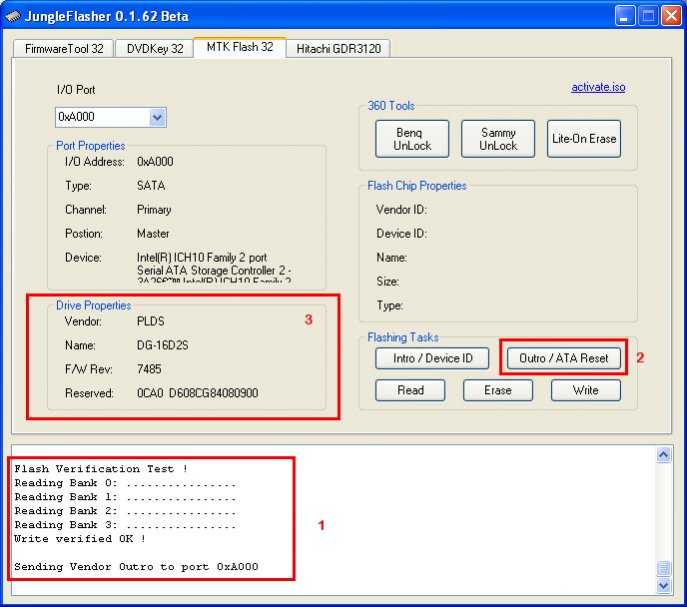The height and width of the screenshot is (607, 687).
Task: Click the Read flashing task button
Action: [410, 390]
